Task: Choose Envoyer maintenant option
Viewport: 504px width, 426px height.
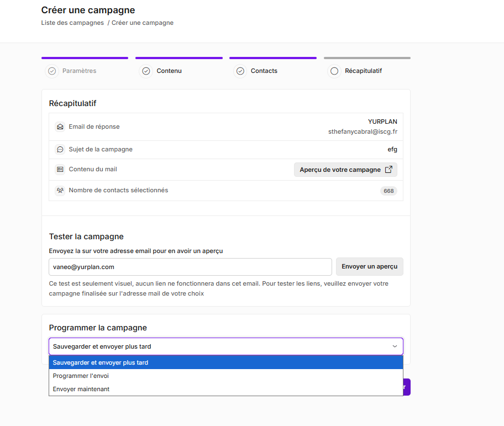Action: [x=226, y=389]
